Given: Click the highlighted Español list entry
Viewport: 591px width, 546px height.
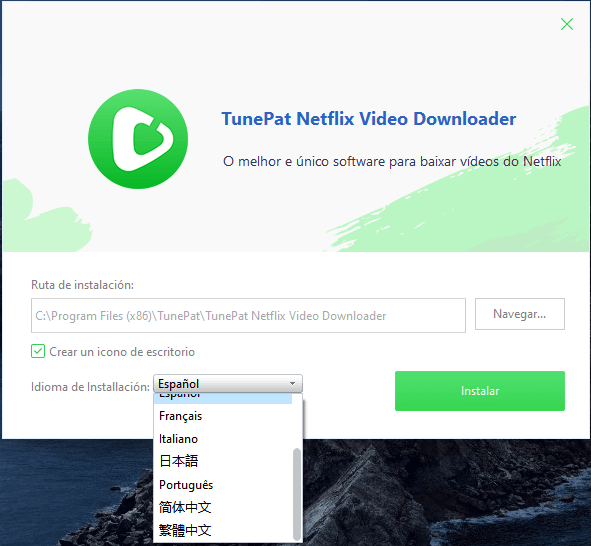Looking at the screenshot, I should tap(223, 399).
